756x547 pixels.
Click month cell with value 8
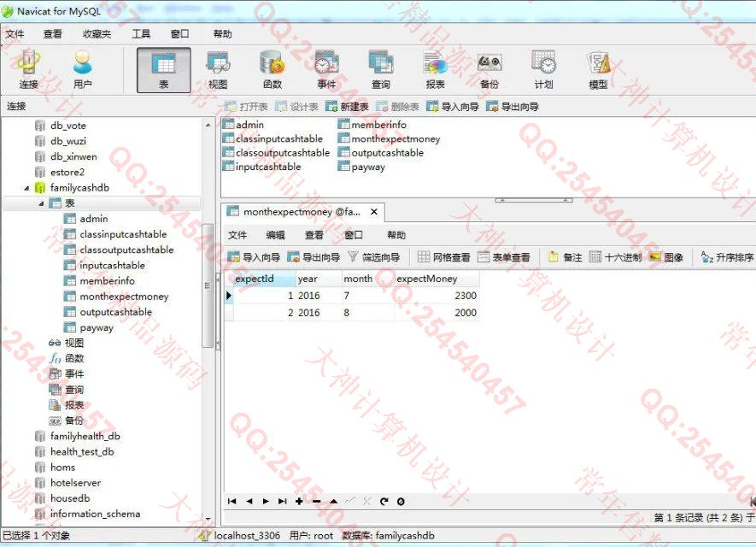[x=368, y=313]
